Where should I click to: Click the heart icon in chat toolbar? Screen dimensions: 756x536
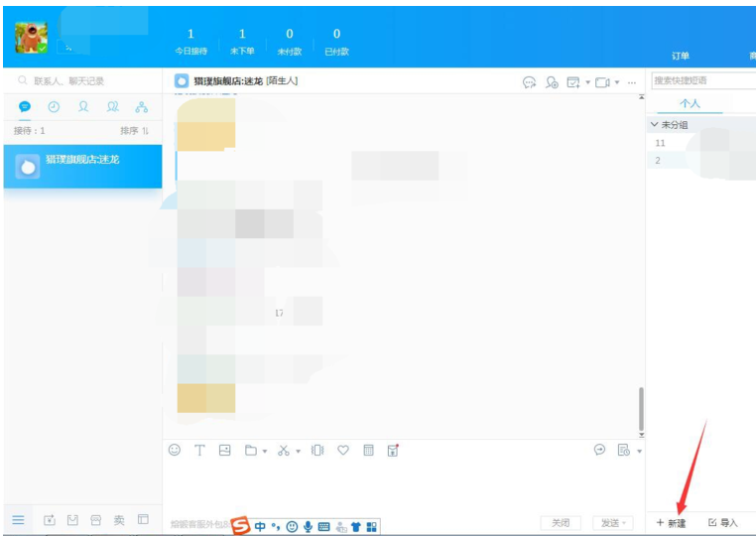tap(343, 450)
